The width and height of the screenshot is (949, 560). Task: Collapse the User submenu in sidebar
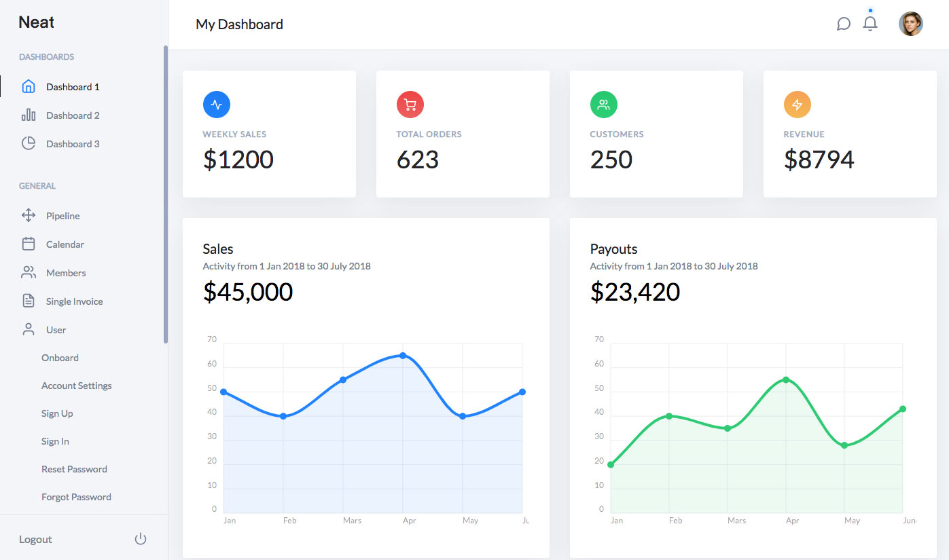(56, 330)
